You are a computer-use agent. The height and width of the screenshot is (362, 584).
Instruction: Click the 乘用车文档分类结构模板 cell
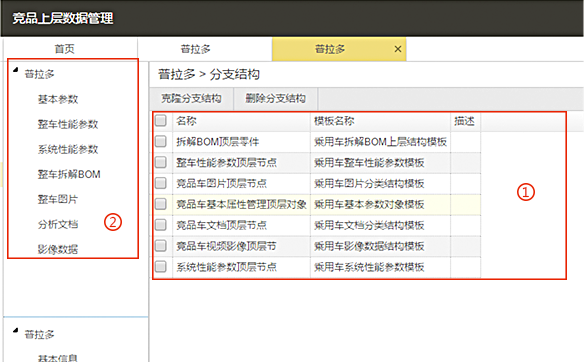[x=380, y=225]
